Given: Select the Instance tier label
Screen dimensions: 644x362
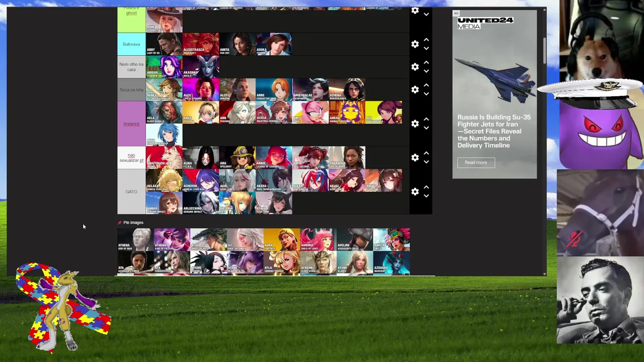Looking at the screenshot, I should (131, 124).
